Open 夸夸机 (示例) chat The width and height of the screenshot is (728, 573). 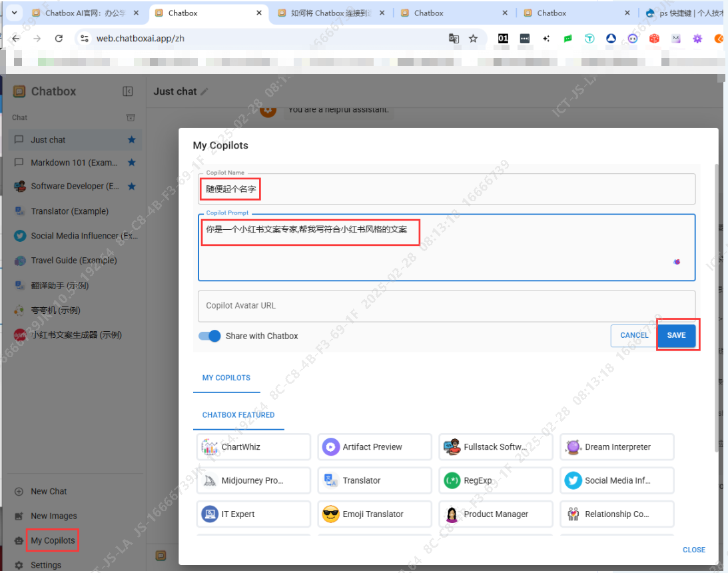75,310
